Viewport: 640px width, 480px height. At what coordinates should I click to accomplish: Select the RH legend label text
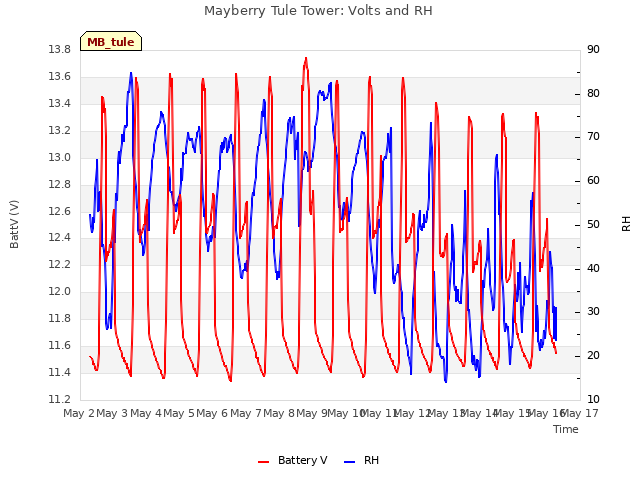click(371, 460)
